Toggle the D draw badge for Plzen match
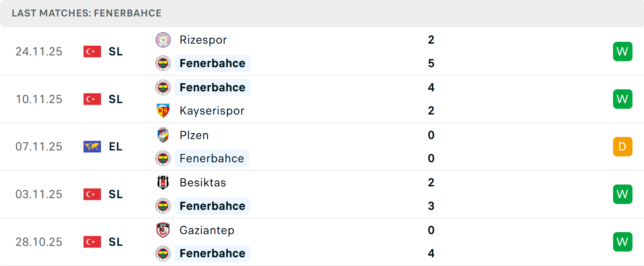 click(x=623, y=146)
